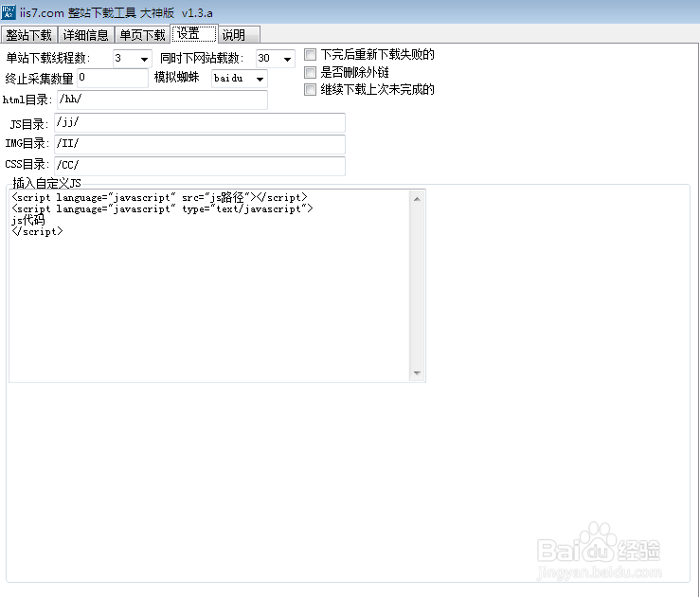This screenshot has height=597, width=700.
Task: Select the 设置 tab
Action: pyautogui.click(x=194, y=33)
